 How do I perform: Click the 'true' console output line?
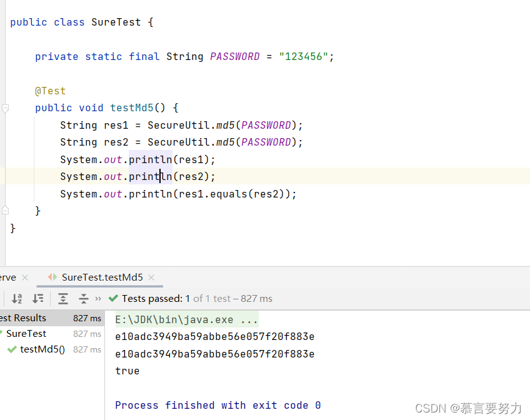pyautogui.click(x=127, y=371)
